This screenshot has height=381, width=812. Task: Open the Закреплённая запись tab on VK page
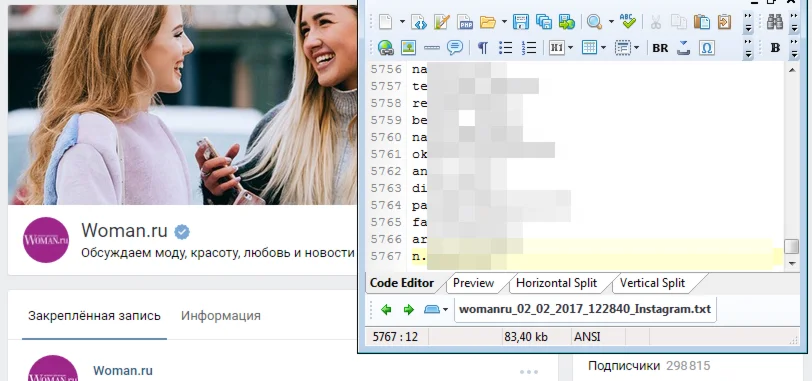[94, 316]
